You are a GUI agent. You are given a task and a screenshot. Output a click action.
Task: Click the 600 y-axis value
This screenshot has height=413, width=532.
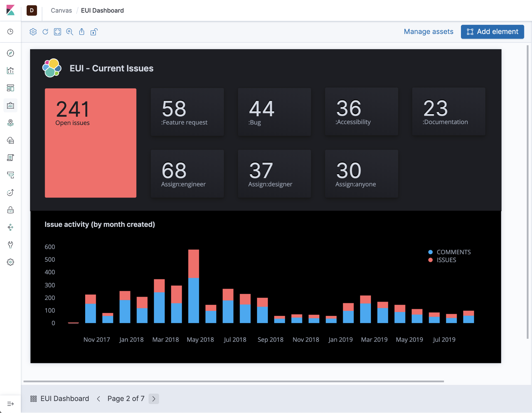click(x=50, y=247)
